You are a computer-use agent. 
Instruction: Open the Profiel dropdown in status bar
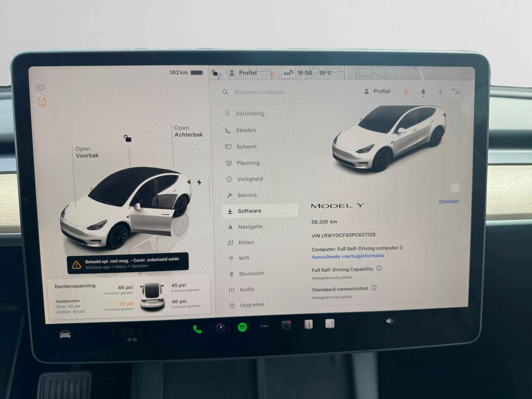pos(243,73)
